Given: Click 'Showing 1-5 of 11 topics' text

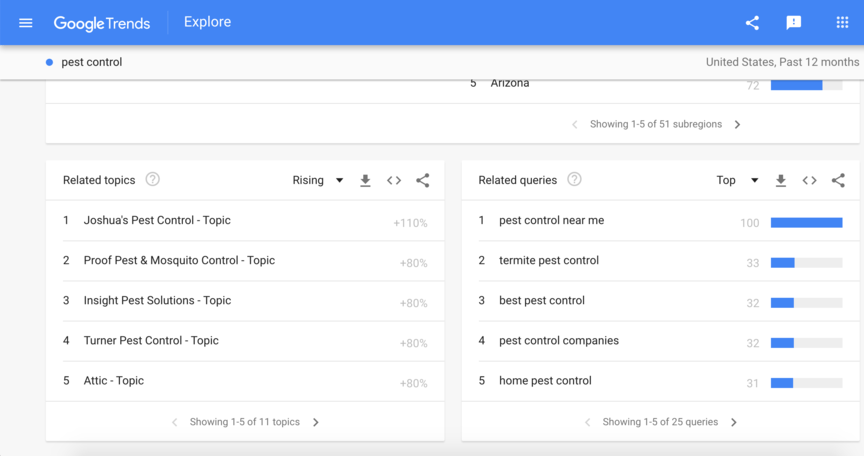Looking at the screenshot, I should point(245,422).
